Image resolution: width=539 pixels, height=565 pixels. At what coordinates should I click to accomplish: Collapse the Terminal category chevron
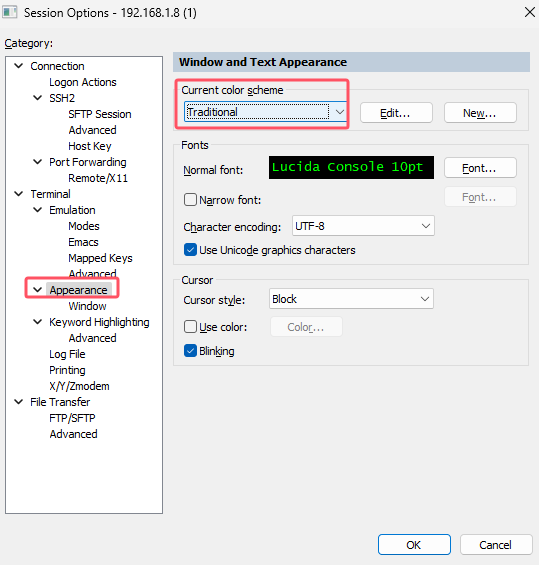tap(18, 194)
